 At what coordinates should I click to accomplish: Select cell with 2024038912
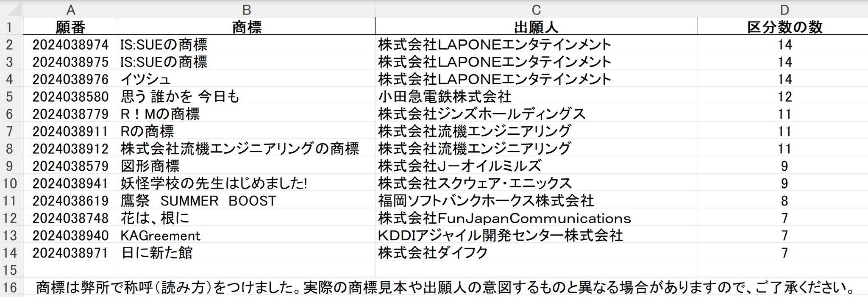71,149
